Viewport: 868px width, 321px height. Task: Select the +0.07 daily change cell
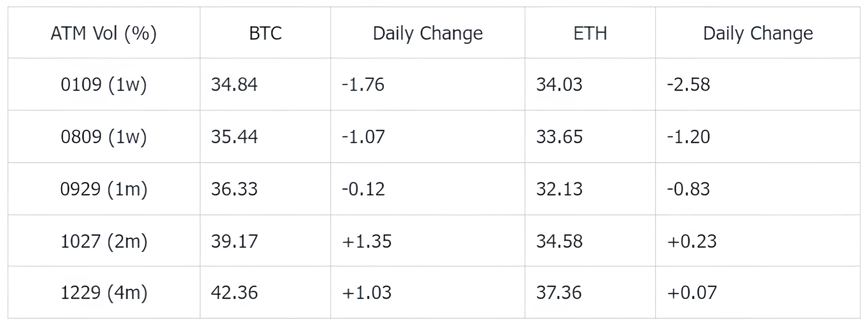691,292
